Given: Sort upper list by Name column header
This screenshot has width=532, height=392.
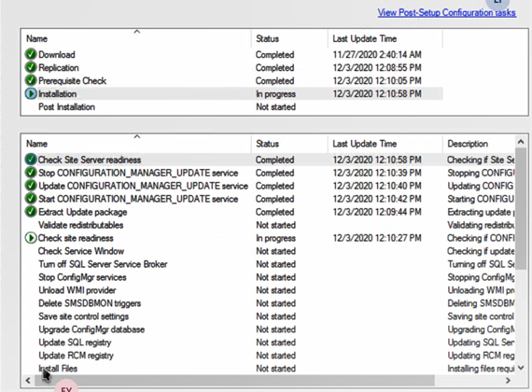Looking at the screenshot, I should pos(136,38).
